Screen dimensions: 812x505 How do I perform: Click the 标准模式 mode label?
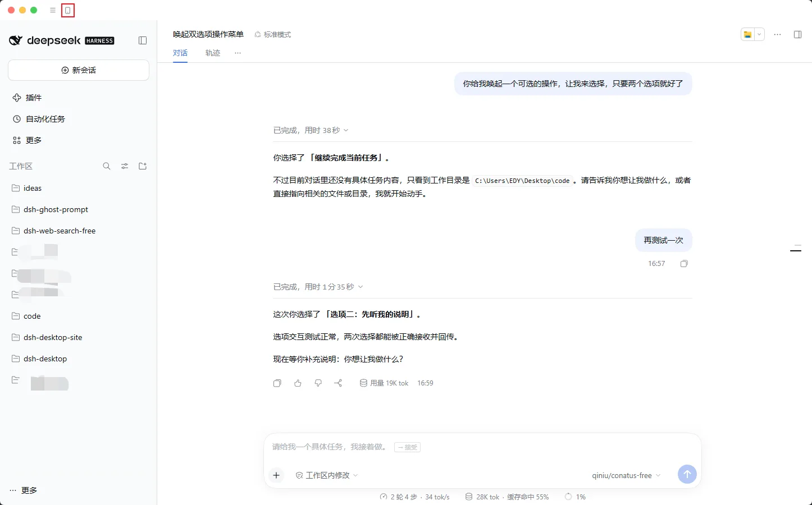point(273,34)
